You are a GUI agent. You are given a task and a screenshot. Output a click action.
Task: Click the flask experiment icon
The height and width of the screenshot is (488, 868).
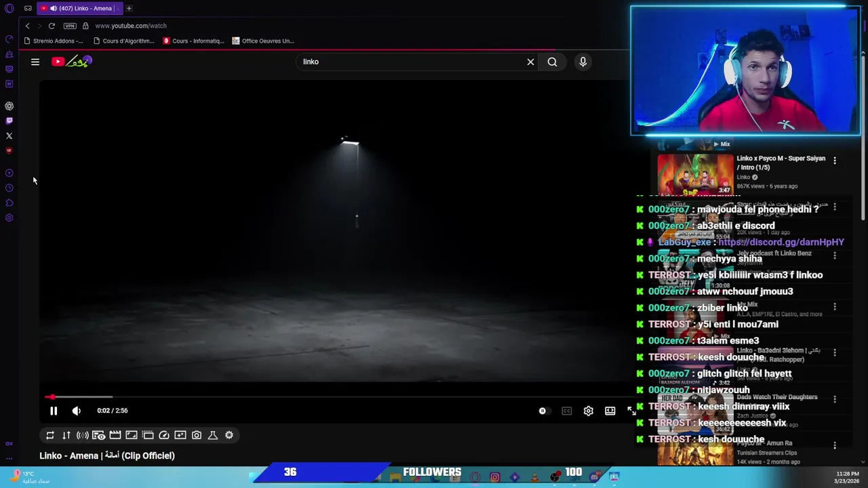click(213, 435)
